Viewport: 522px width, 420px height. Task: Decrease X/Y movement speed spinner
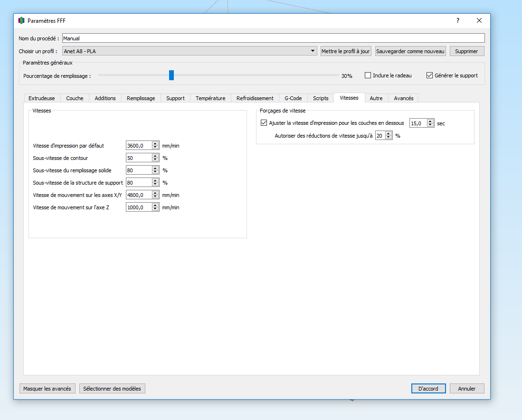(x=155, y=197)
